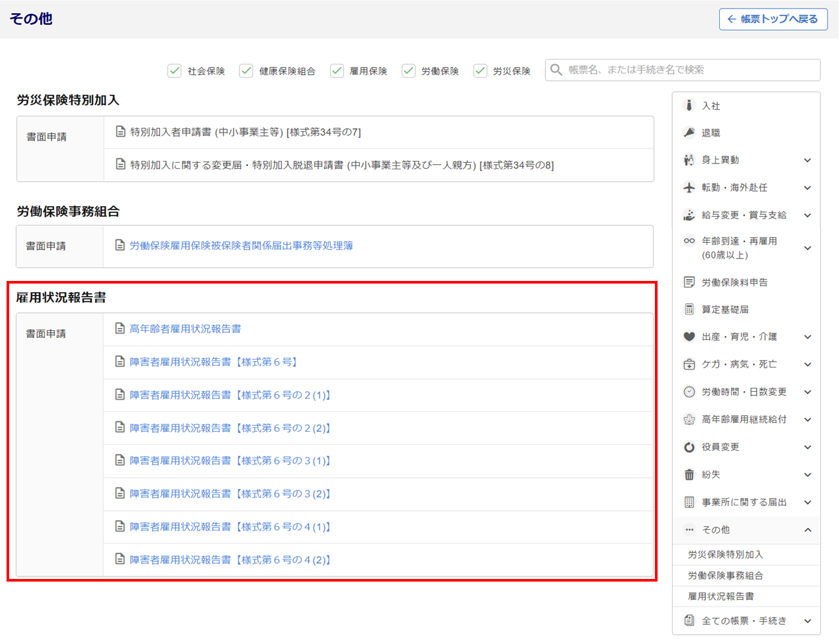Expand the 身上異動 menu chevron

pyautogui.click(x=807, y=160)
